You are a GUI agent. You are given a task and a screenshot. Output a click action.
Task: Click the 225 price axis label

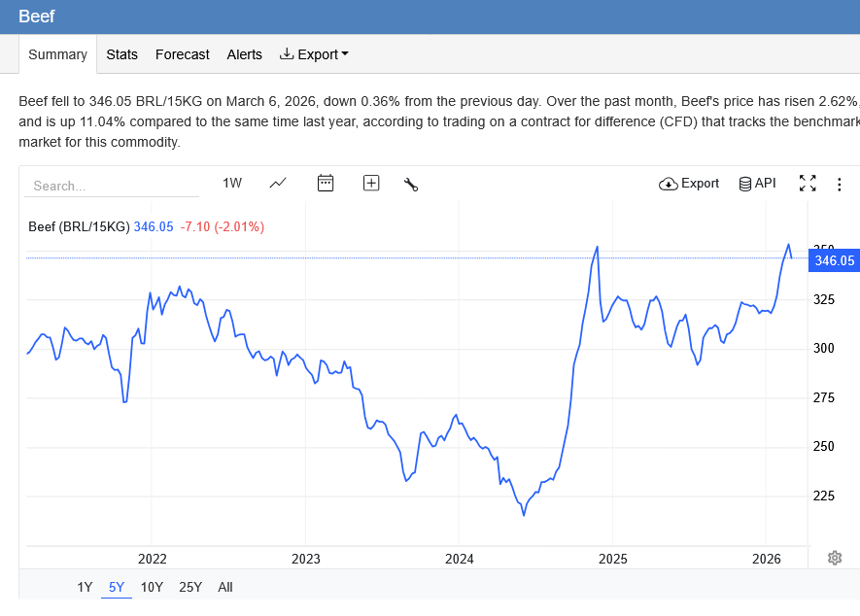pos(823,496)
